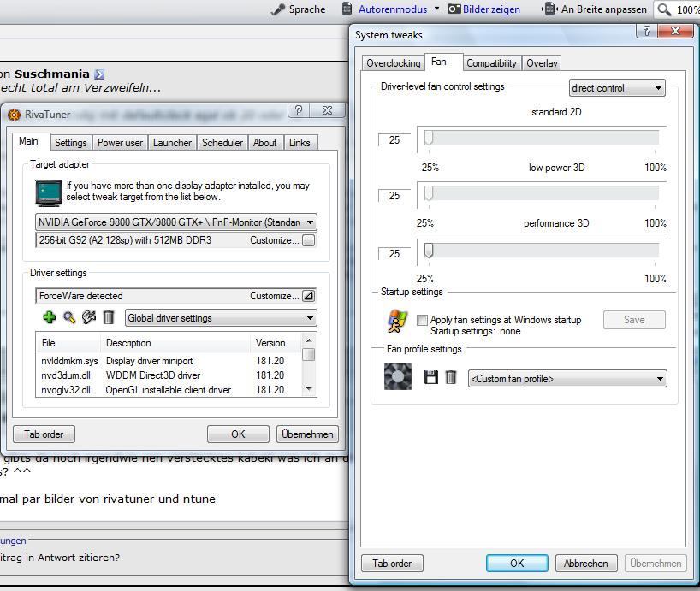
Task: Click the hardware Customize button beside 512MB DDR3
Action: click(308, 240)
